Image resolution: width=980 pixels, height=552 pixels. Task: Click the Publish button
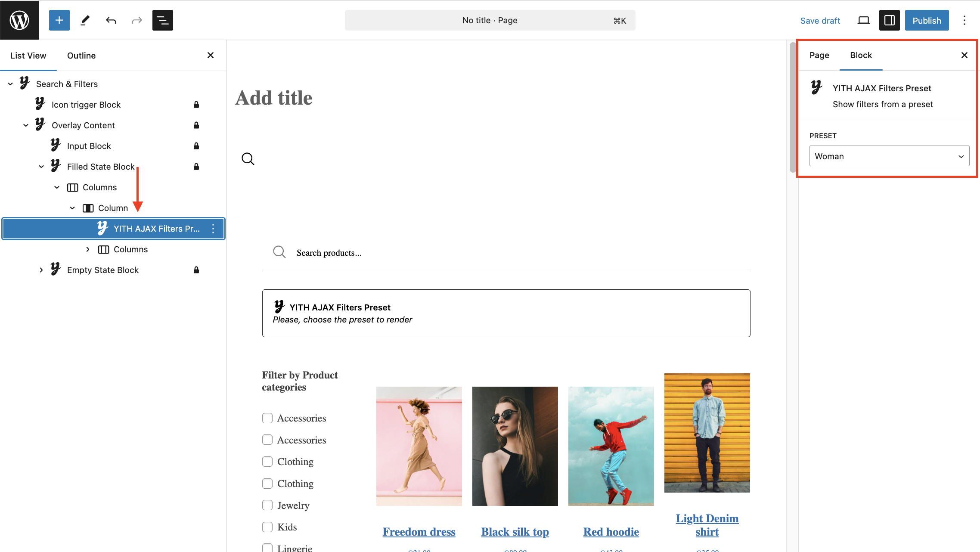click(x=927, y=20)
